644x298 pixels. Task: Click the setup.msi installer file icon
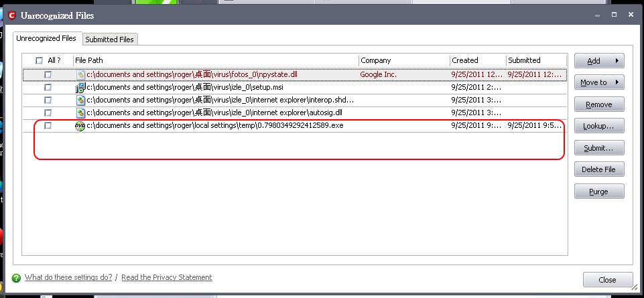80,87
